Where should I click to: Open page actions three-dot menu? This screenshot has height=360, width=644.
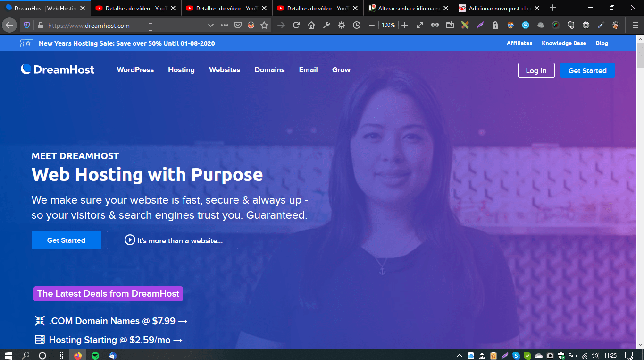coord(225,26)
